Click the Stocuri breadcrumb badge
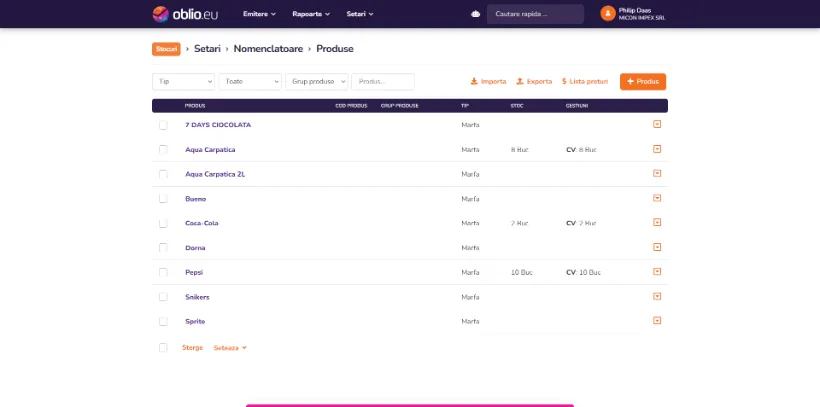 tap(166, 49)
